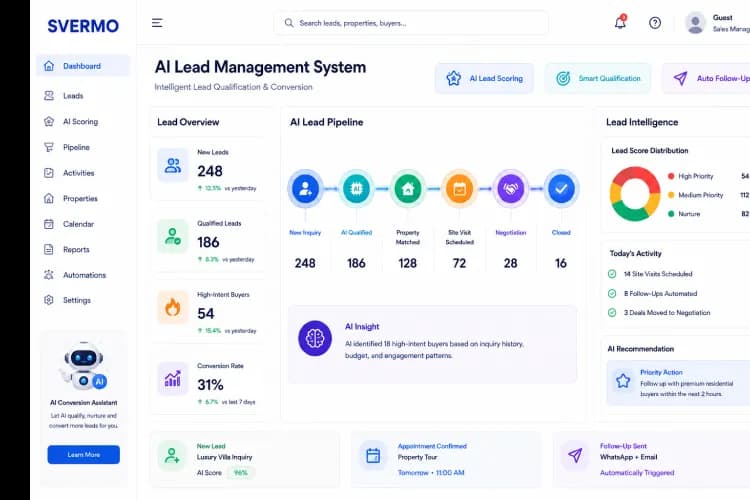Click the 'WhatsApp + Email' text
Screen dimensions: 750x500
[x=629, y=457]
